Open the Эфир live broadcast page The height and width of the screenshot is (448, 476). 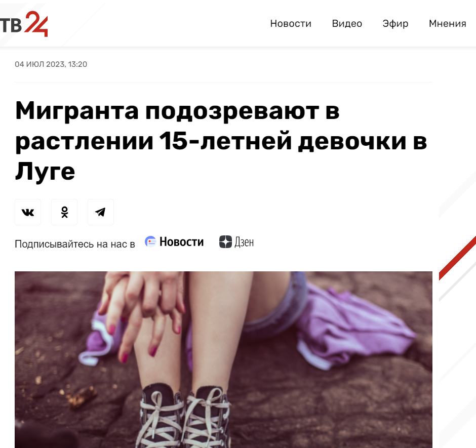[x=395, y=24]
